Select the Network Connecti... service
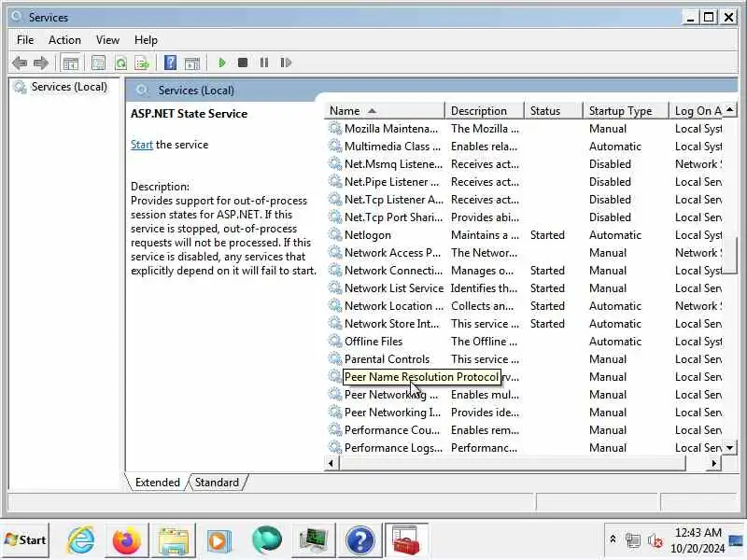The height and width of the screenshot is (560, 747). coord(525,271)
